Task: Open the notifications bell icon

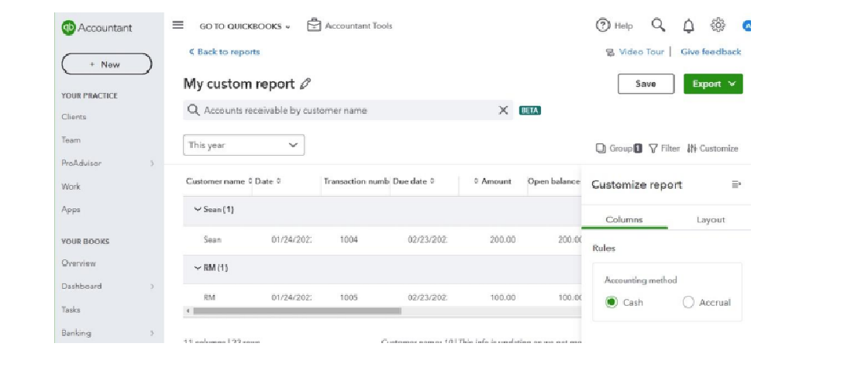Action: click(x=688, y=26)
